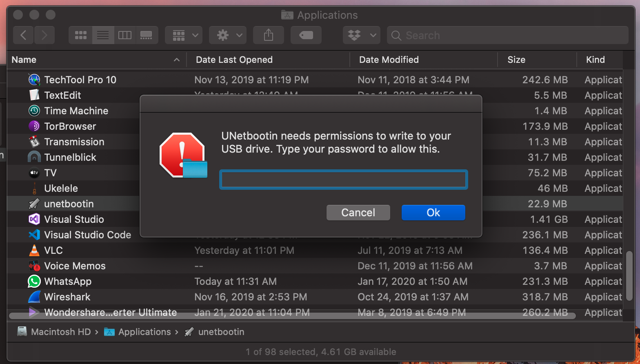This screenshot has width=640, height=364.
Task: Switch to icon view
Action: point(81,35)
